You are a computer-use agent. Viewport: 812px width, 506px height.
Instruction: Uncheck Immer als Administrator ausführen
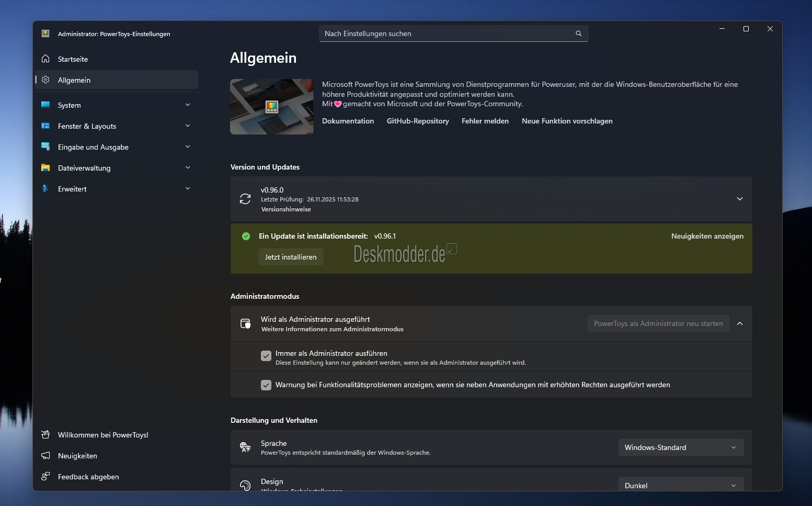(x=266, y=356)
